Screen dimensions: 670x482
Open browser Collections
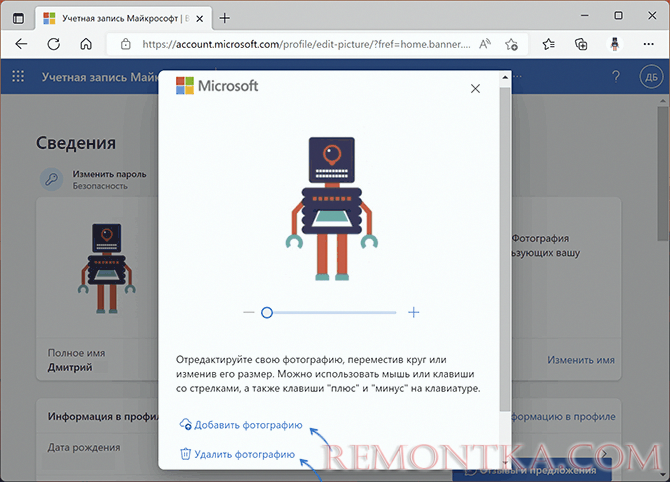[x=581, y=44]
